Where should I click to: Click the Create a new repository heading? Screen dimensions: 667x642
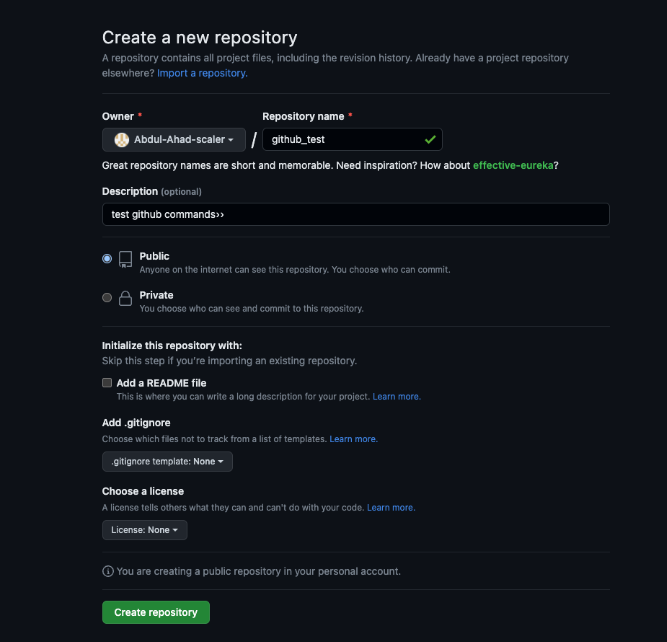pyautogui.click(x=199, y=38)
